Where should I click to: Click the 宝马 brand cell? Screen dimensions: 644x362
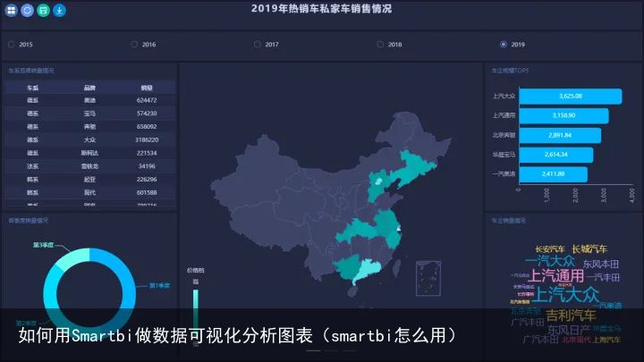(89, 114)
